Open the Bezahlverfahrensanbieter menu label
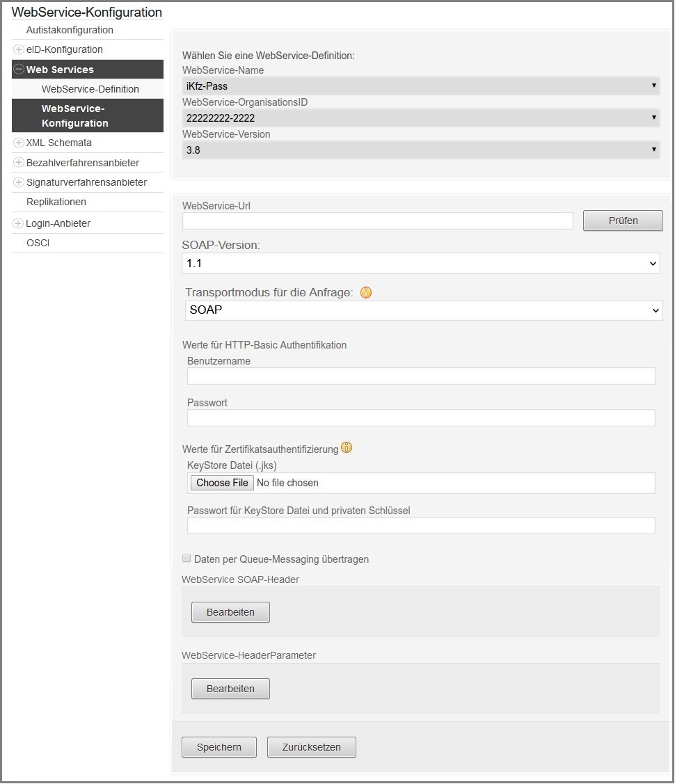This screenshot has width=675, height=784. tap(83, 163)
